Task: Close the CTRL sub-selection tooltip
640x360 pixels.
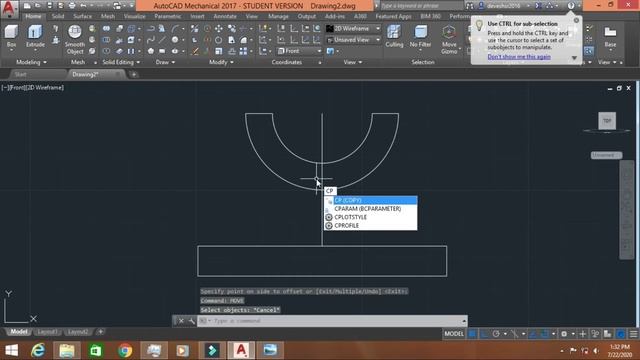Action: (576, 20)
